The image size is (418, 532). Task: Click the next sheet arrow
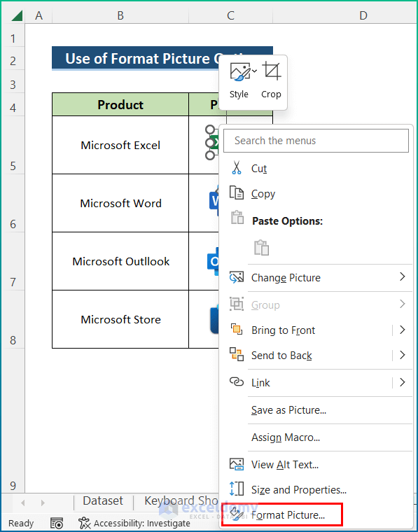[x=43, y=503]
